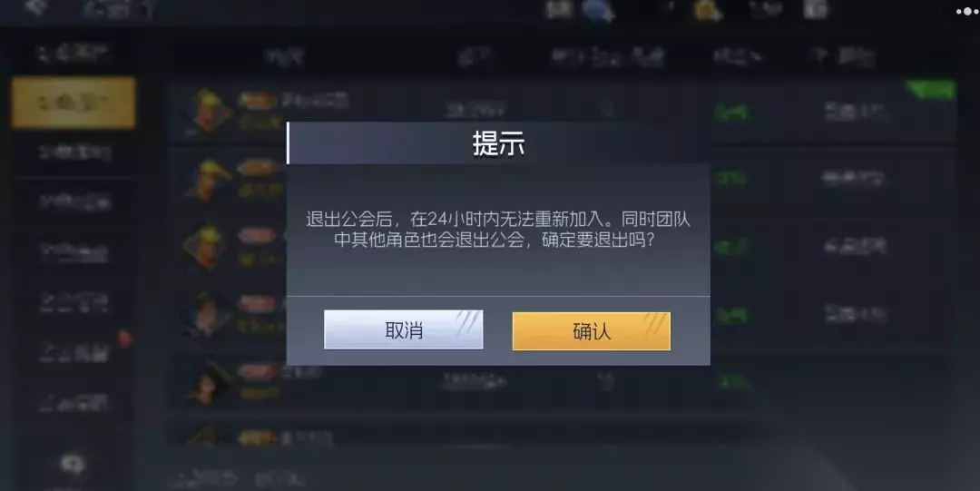The height and width of the screenshot is (491, 980).
Task: Click 取消 to dismiss the prompt
Action: (403, 329)
